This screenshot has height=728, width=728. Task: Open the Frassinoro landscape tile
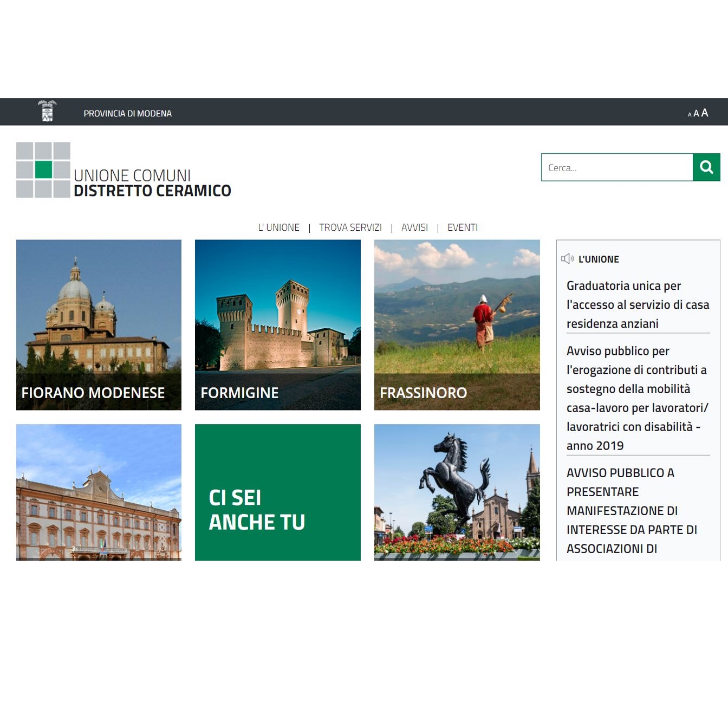(x=457, y=325)
